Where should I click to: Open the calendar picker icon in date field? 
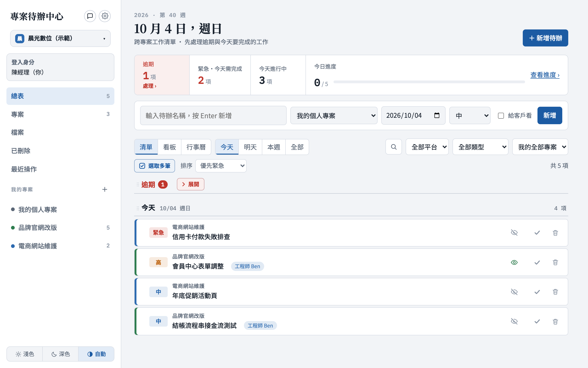(x=437, y=115)
